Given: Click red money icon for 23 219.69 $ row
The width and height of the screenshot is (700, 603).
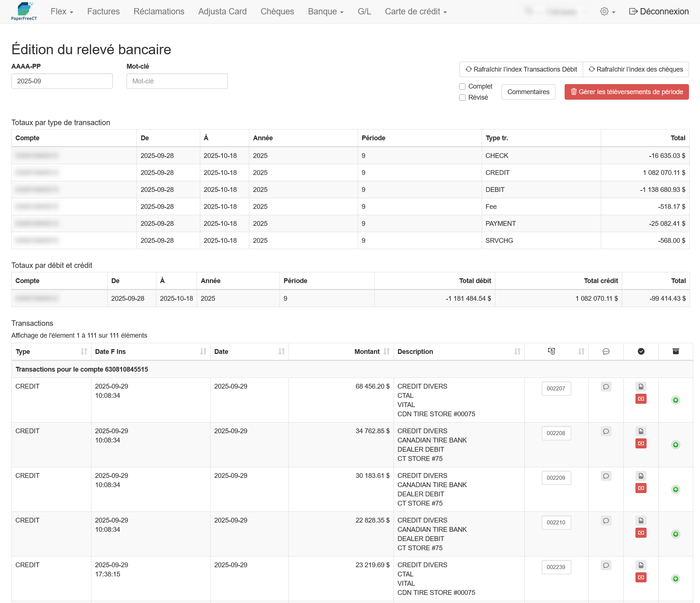Looking at the screenshot, I should coord(641,578).
